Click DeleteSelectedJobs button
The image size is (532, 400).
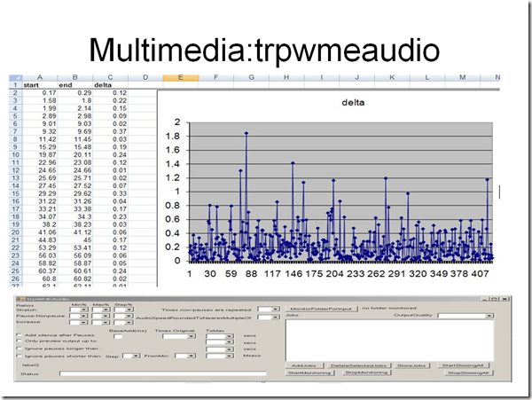[359, 365]
